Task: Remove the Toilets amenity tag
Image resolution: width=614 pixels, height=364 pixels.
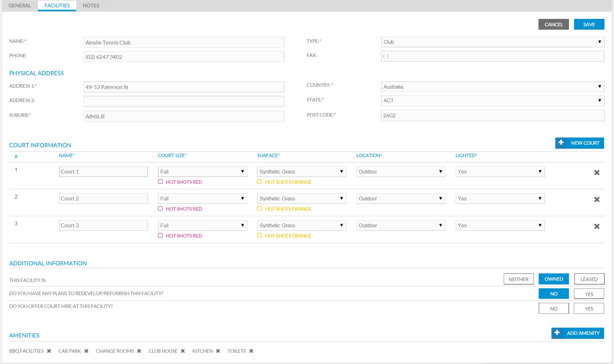Action: tap(251, 351)
